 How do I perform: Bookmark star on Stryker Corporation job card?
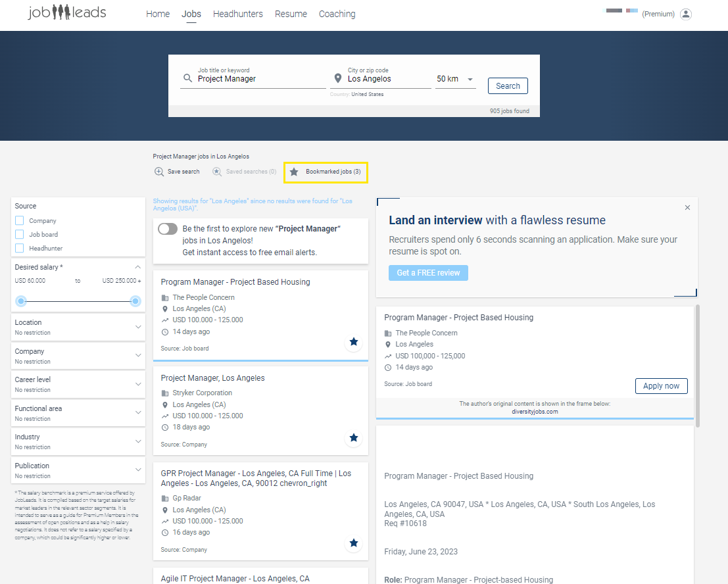click(x=354, y=438)
